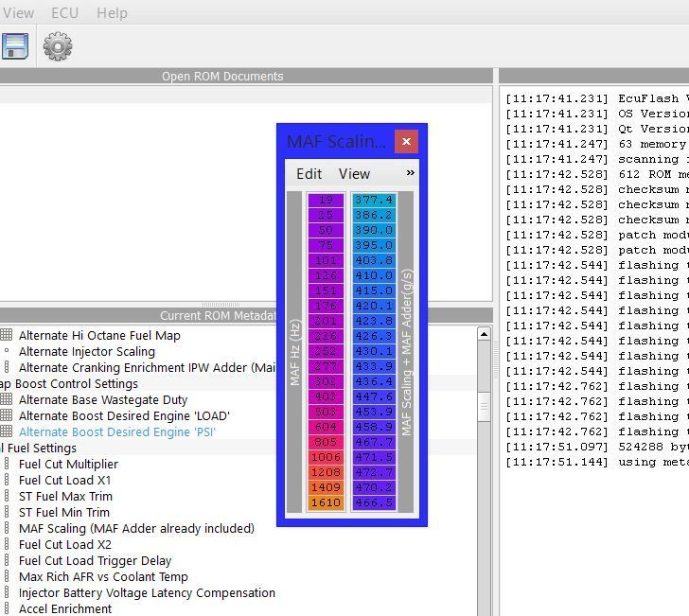Click the grid icon beside Alternate Boost Desired Engine 'LOAD'
Image resolution: width=689 pixels, height=616 pixels.
point(7,415)
